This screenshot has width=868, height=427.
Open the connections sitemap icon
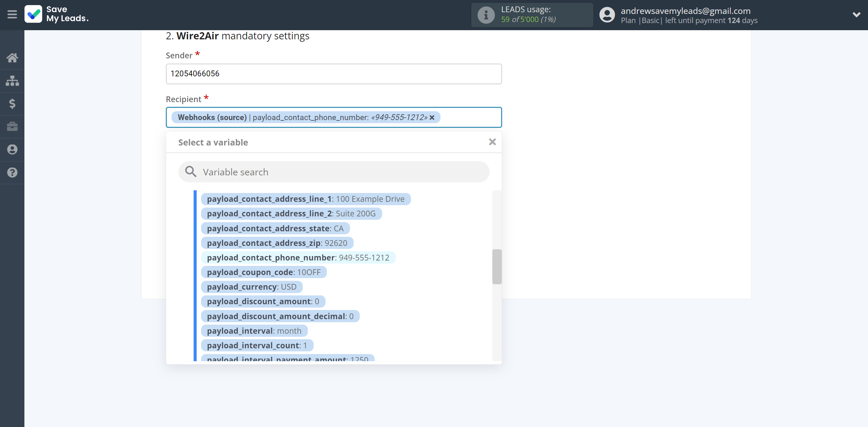pos(12,81)
